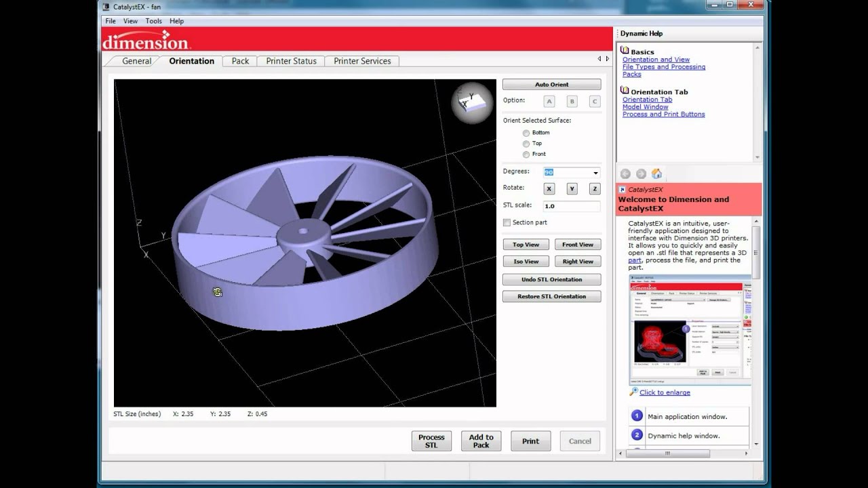Select the Front surface radio button
The width and height of the screenshot is (868, 488).
[x=526, y=155]
